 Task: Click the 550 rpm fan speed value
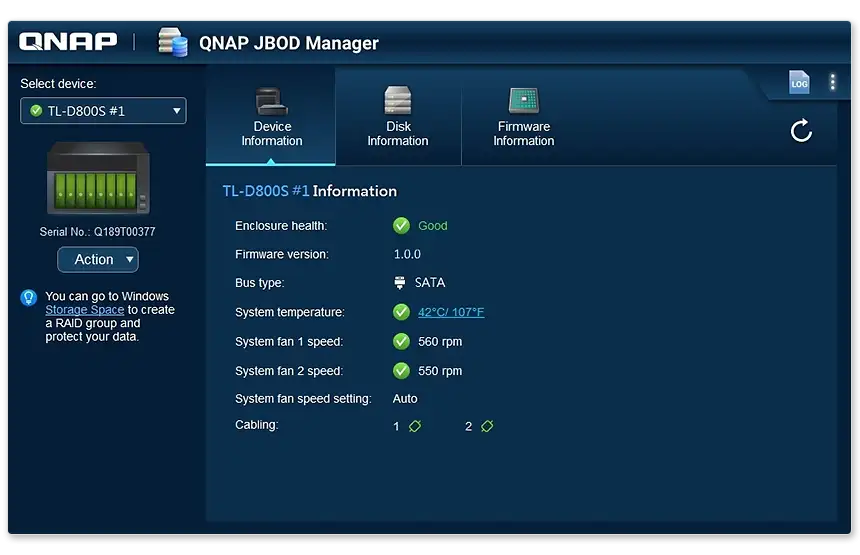440,371
